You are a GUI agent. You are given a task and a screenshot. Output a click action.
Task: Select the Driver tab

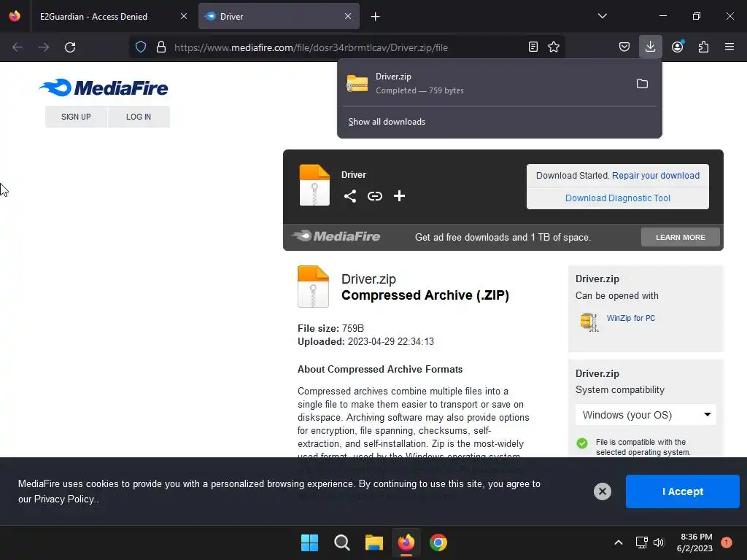279,16
